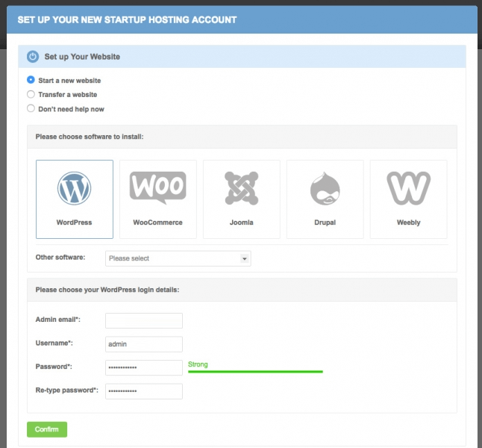Click the WooCommerce caption text
Screen dimensions: 482x448
(157, 223)
